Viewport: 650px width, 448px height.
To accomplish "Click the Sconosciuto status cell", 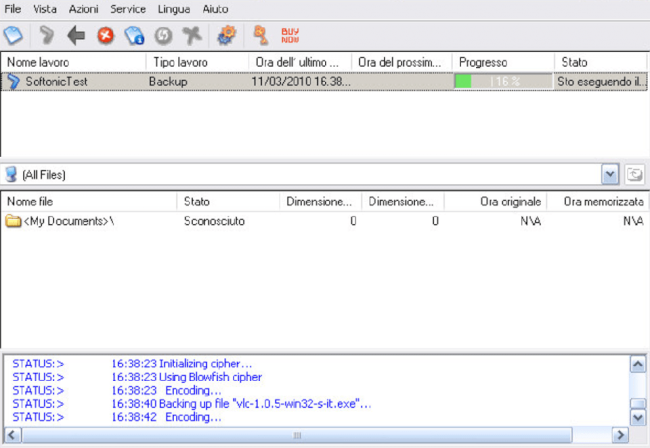I will [x=214, y=221].
